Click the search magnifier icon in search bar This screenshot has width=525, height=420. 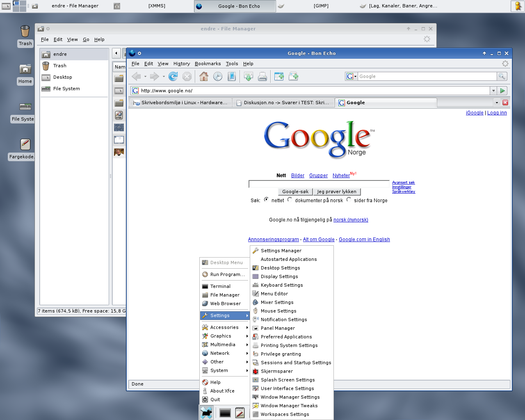[502, 76]
